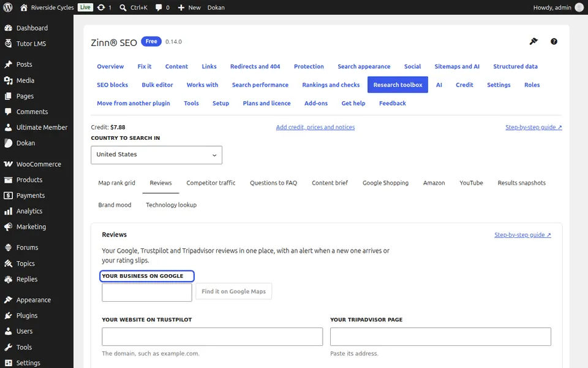The width and height of the screenshot is (588, 368).
Task: Open the Country to search in dropdown
Action: point(156,155)
